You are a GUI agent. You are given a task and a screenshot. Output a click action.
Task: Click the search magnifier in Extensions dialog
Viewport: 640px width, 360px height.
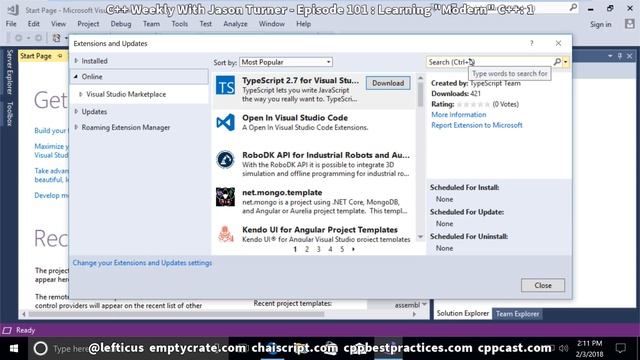pyautogui.click(x=557, y=62)
